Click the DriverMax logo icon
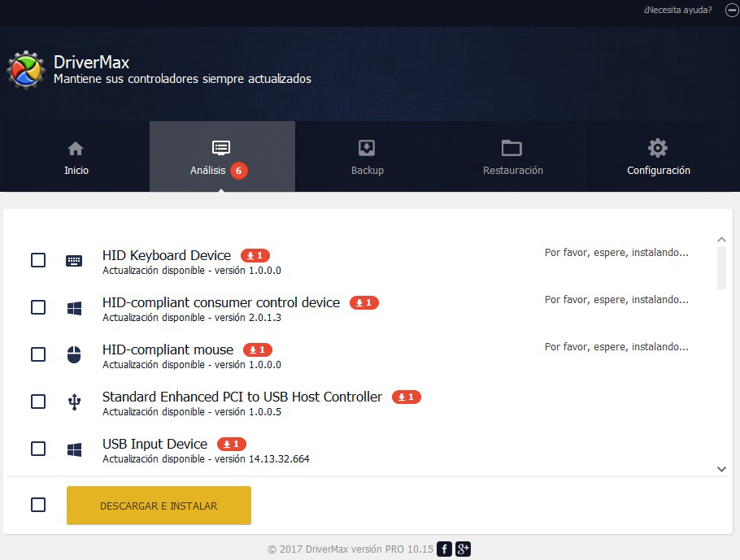The height and width of the screenshot is (560, 740). (x=25, y=70)
